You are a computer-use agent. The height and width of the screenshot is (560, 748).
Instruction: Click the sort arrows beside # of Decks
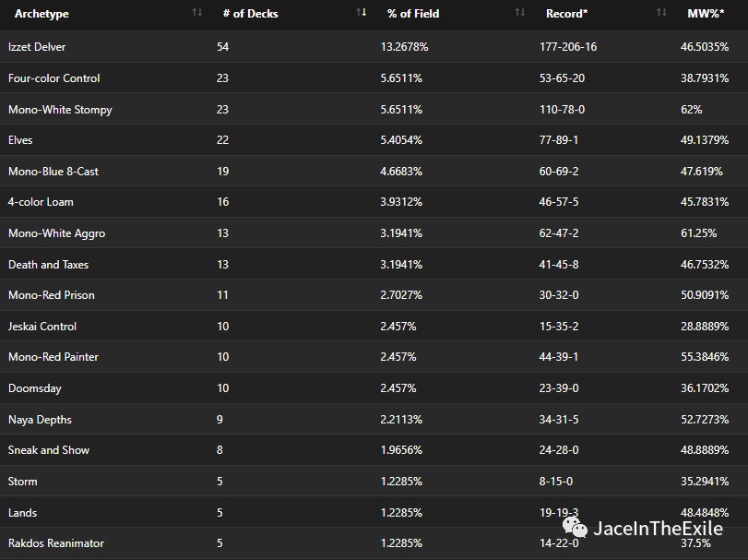pyautogui.click(x=361, y=13)
